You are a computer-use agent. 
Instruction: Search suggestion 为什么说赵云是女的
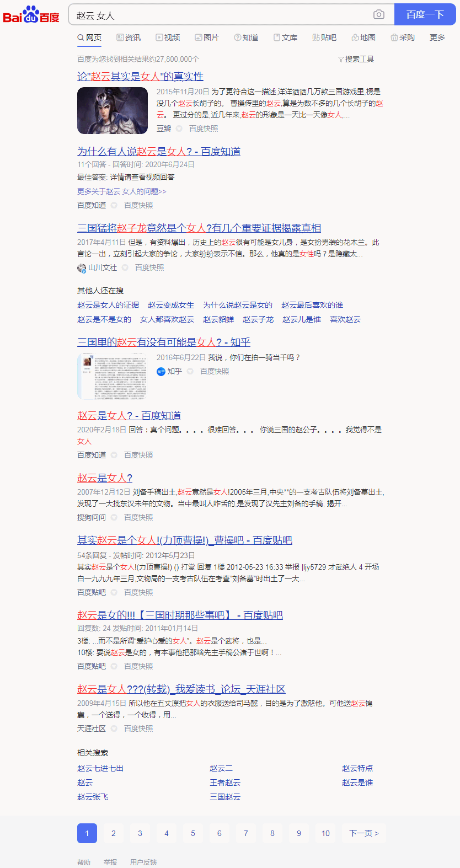tap(238, 305)
